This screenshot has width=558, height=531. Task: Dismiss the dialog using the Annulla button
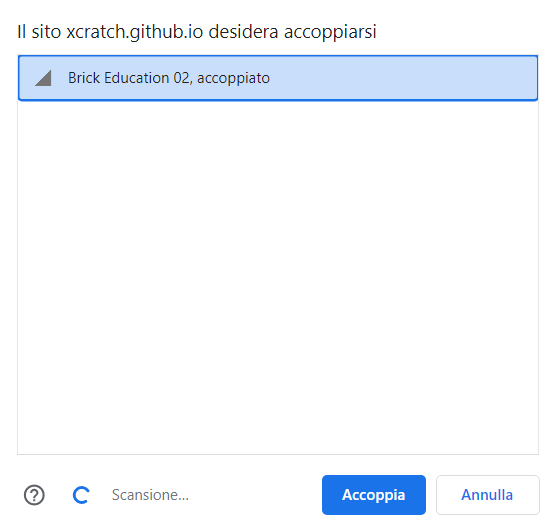pos(488,495)
